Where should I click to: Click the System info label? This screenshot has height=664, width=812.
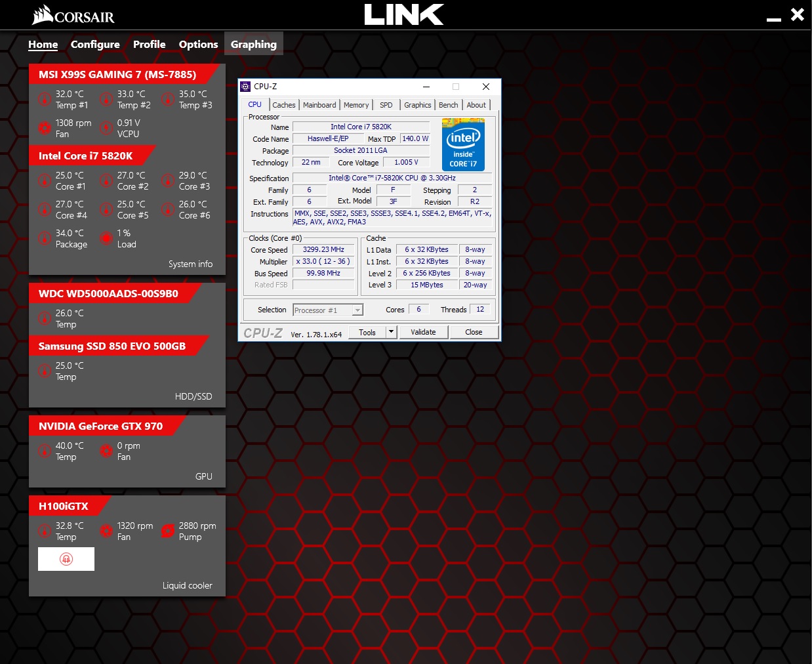pos(190,264)
